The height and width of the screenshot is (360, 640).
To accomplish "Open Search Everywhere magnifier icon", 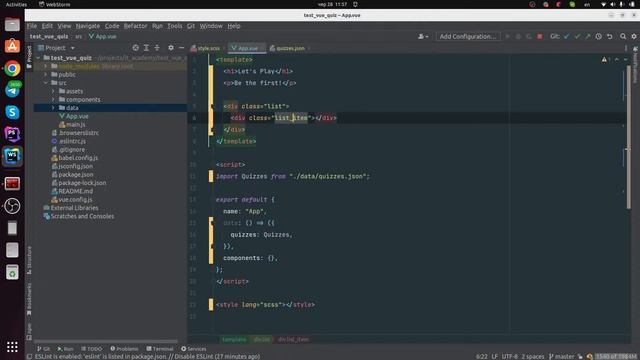I will coord(623,36).
